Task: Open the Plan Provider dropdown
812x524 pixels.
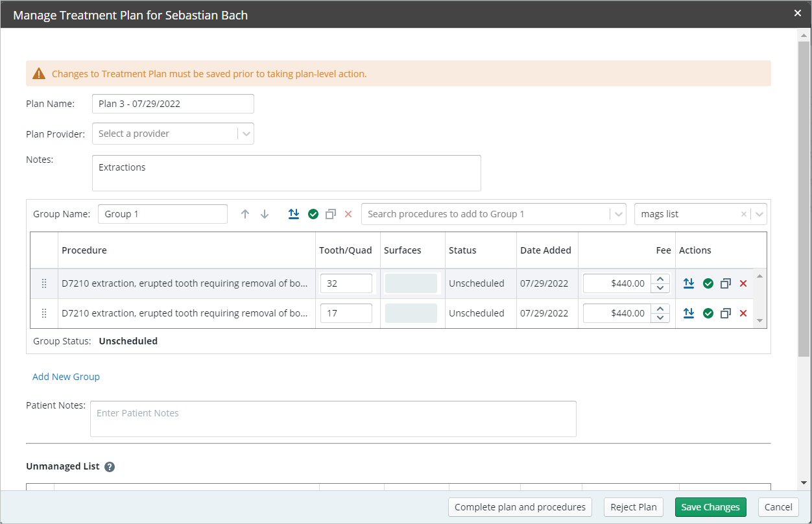Action: [x=246, y=134]
